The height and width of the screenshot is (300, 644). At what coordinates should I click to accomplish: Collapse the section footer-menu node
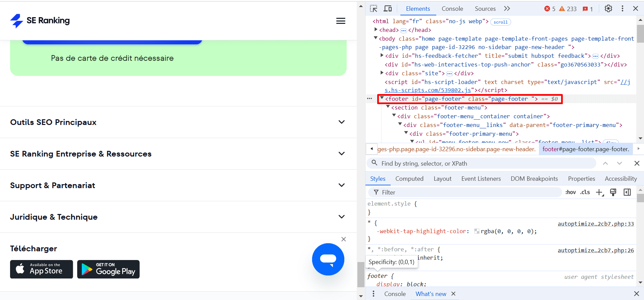[x=388, y=107]
